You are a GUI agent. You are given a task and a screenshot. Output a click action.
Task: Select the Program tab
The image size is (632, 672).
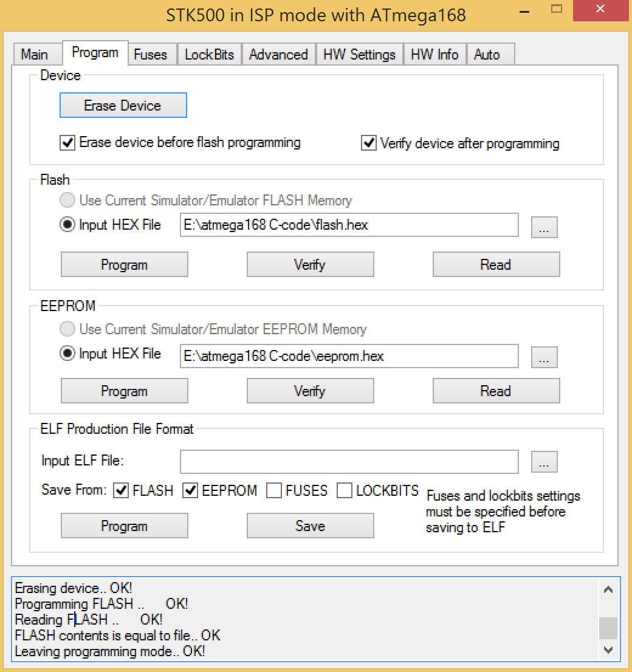[95, 53]
